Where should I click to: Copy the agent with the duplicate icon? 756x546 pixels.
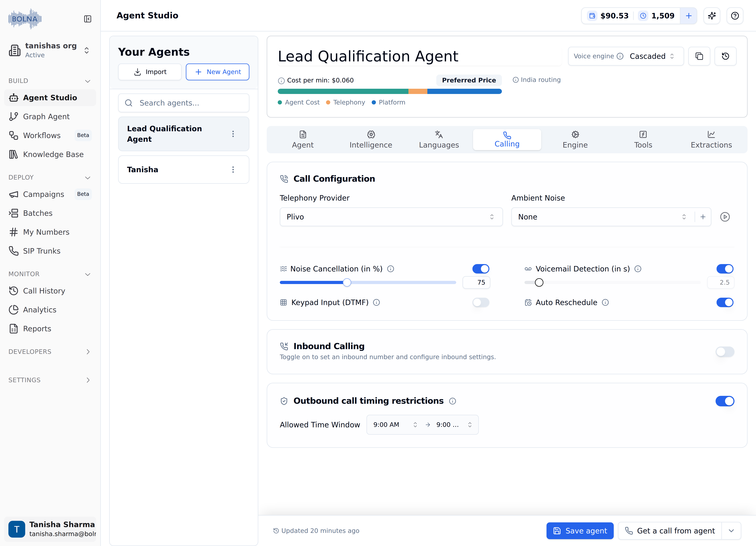(x=699, y=56)
